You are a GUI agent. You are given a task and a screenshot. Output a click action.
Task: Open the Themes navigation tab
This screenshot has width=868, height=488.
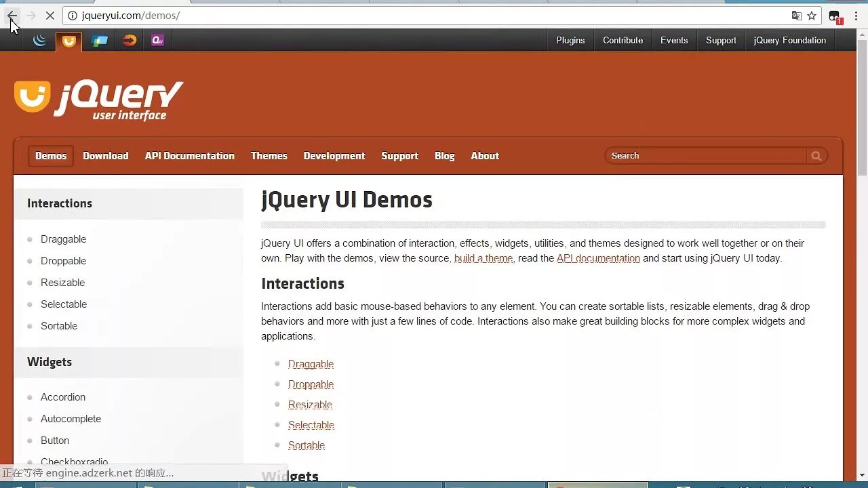269,156
